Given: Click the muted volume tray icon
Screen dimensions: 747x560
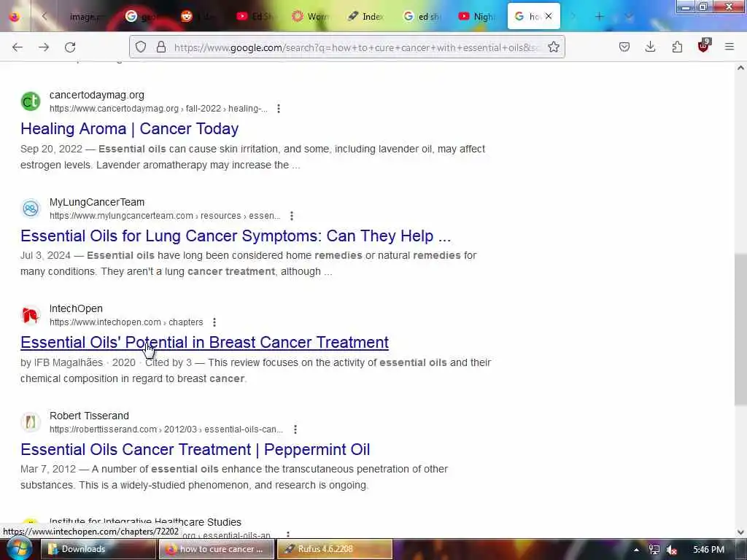Looking at the screenshot, I should 672,550.
